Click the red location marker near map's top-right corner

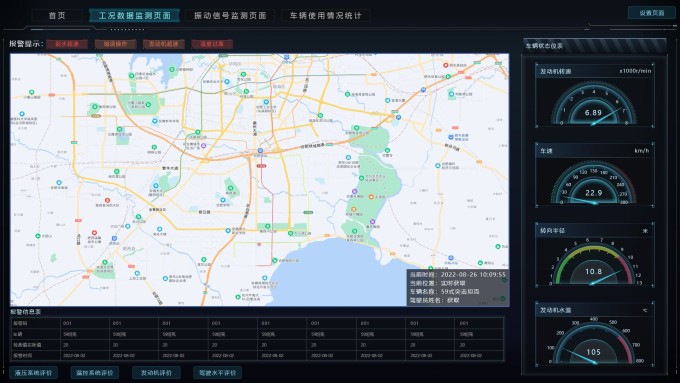445,65
